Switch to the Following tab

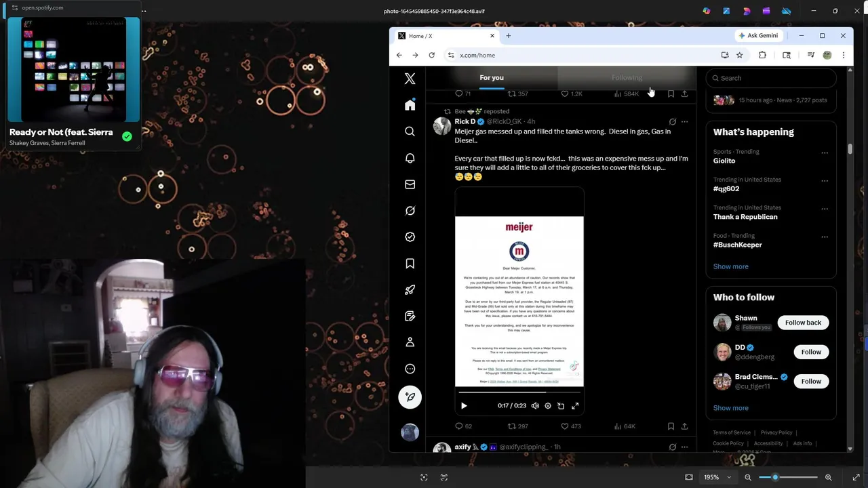627,77
